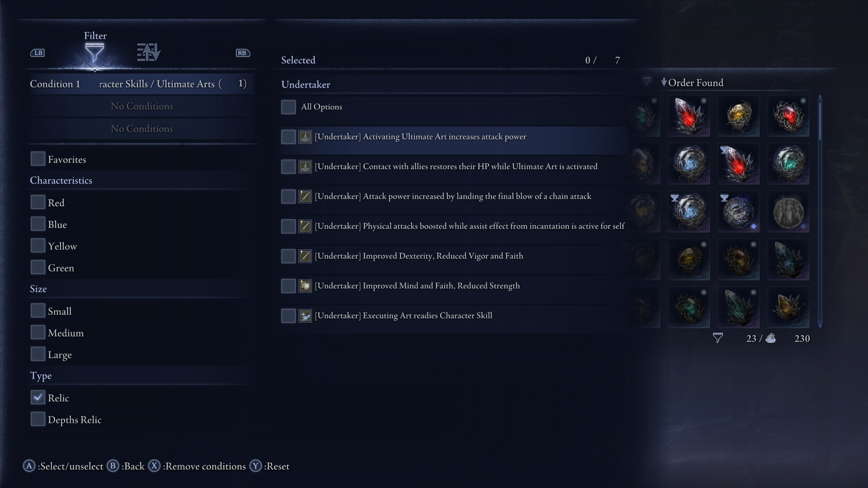The height and width of the screenshot is (488, 868).
Task: Select Executing Art readies Character Skill option
Action: [455, 316]
